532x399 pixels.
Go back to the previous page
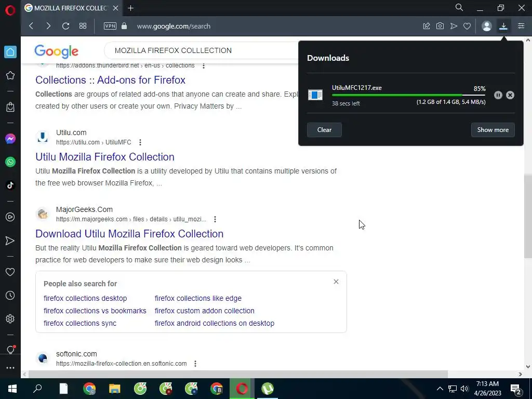point(31,26)
